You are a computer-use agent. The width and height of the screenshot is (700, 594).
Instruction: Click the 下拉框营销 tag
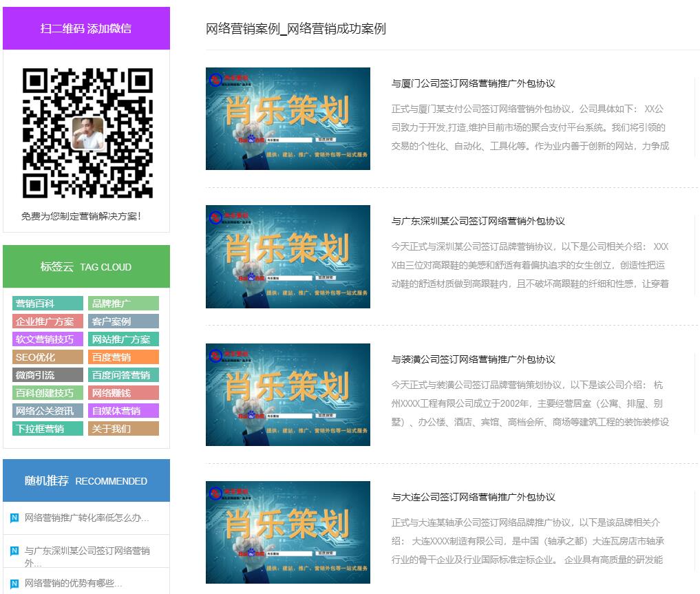coord(47,429)
